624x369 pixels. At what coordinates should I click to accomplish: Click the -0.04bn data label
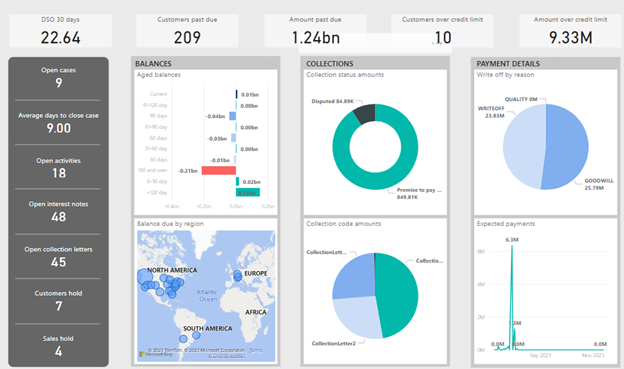[x=215, y=116]
